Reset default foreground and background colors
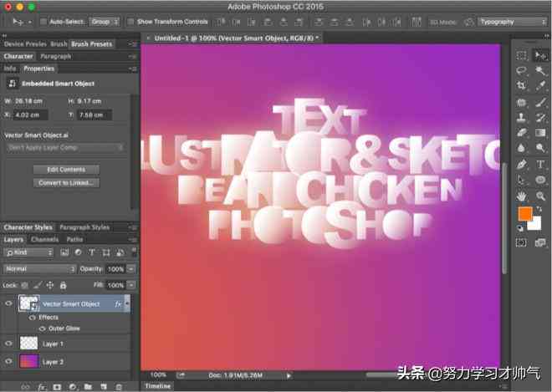This screenshot has width=552, height=392. pos(520,228)
